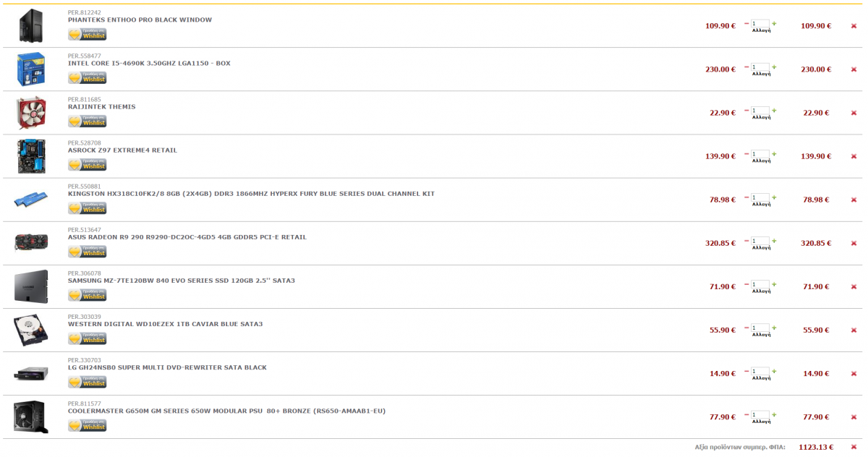Decrease ASRock Z97 Extreme4 quantity with minus
The width and height of the screenshot is (868, 457).
[746, 154]
